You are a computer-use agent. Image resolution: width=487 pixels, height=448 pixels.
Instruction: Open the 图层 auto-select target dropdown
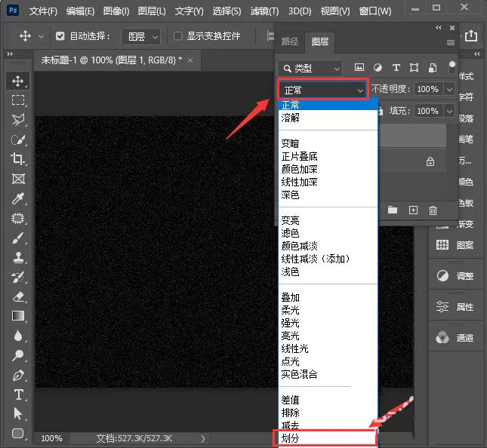141,37
